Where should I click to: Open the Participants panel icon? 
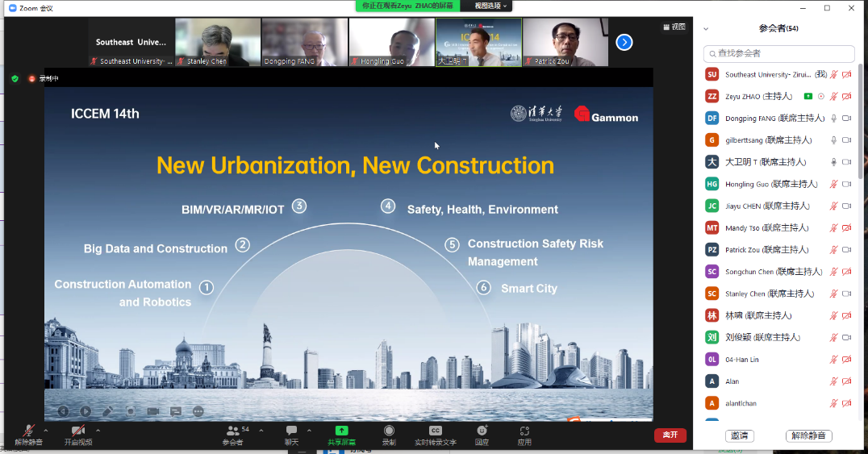point(233,431)
